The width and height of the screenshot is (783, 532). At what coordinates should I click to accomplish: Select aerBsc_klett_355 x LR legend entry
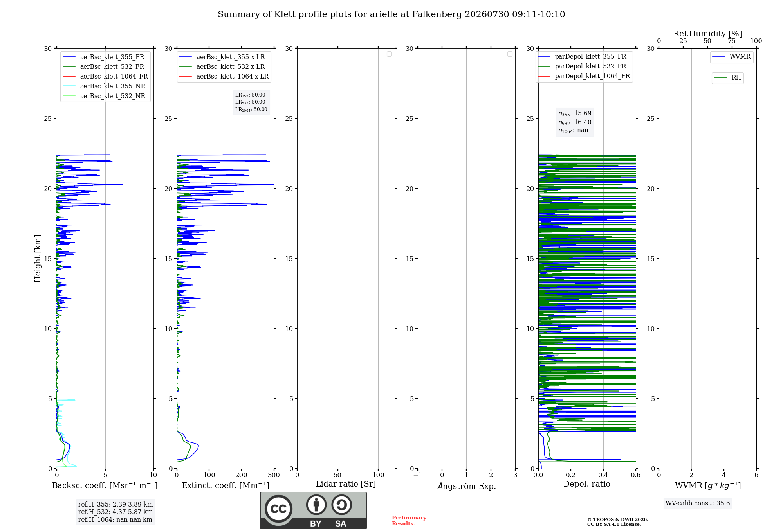(223, 57)
